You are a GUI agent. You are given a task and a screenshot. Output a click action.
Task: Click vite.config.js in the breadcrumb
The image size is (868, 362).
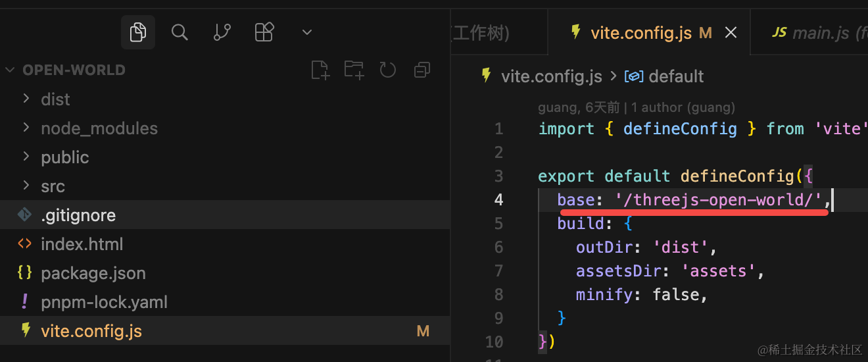coord(552,76)
